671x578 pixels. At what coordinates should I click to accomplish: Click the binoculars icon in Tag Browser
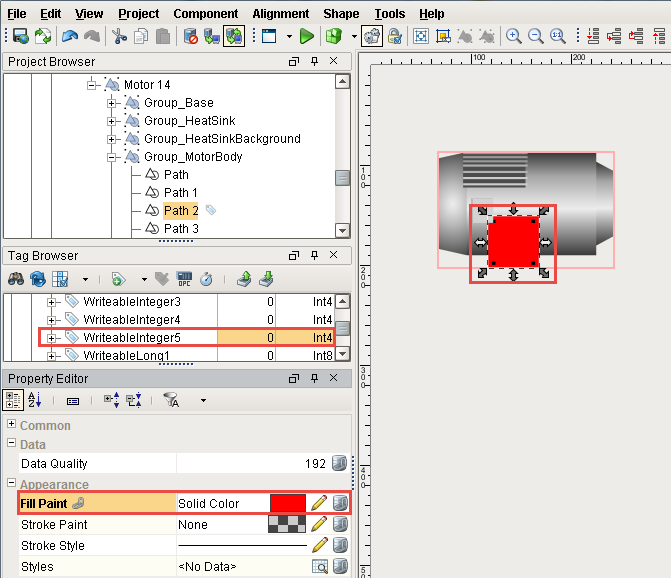click(x=16, y=279)
